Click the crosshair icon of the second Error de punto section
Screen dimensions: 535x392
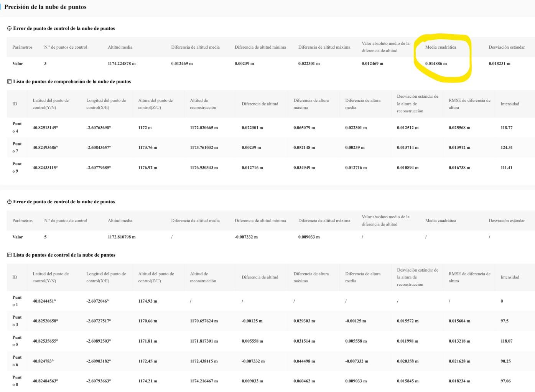tap(10, 202)
